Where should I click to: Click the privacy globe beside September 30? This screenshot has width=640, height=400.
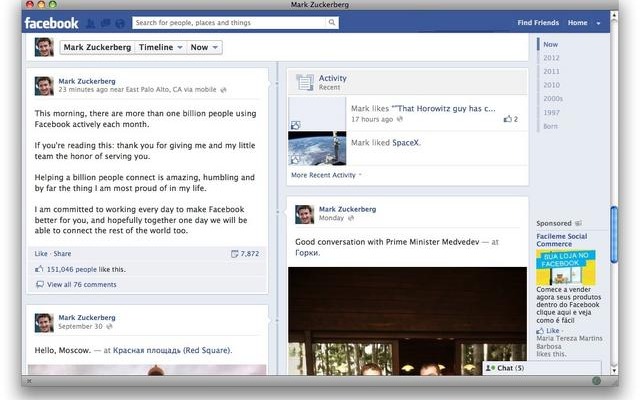click(109, 327)
